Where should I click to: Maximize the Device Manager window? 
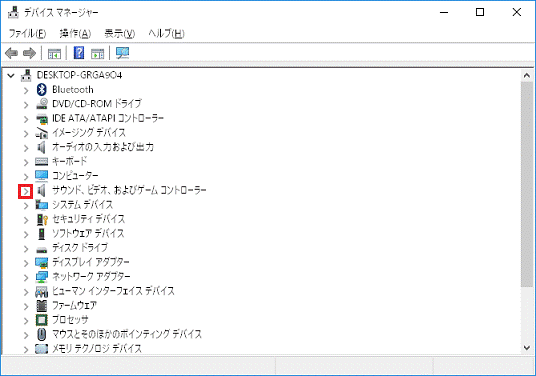click(480, 12)
